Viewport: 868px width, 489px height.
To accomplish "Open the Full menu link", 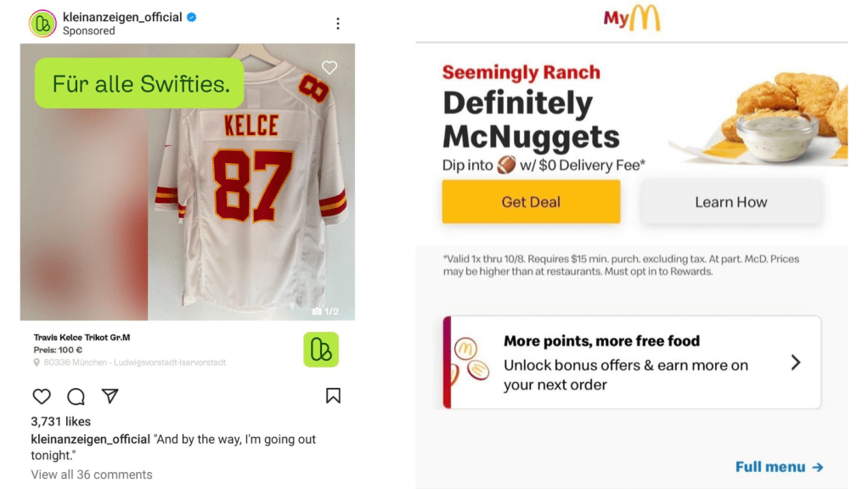I will 779,467.
